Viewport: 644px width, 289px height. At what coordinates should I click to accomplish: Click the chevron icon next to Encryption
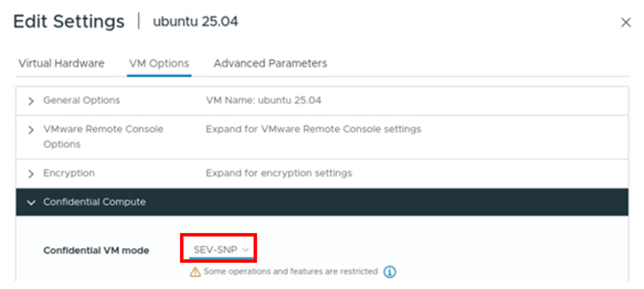coord(31,173)
